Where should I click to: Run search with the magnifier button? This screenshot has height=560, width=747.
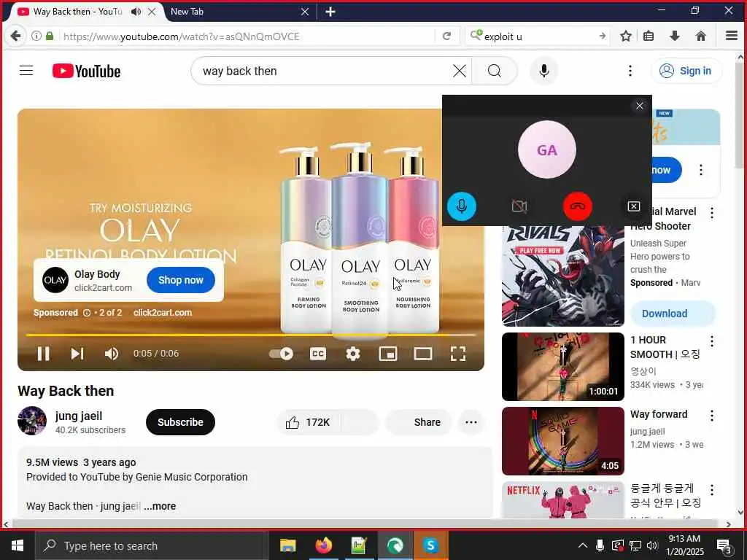[495, 71]
